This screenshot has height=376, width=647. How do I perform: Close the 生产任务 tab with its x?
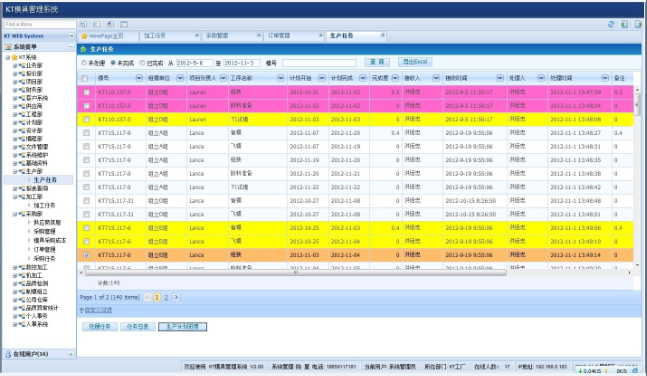click(x=383, y=36)
